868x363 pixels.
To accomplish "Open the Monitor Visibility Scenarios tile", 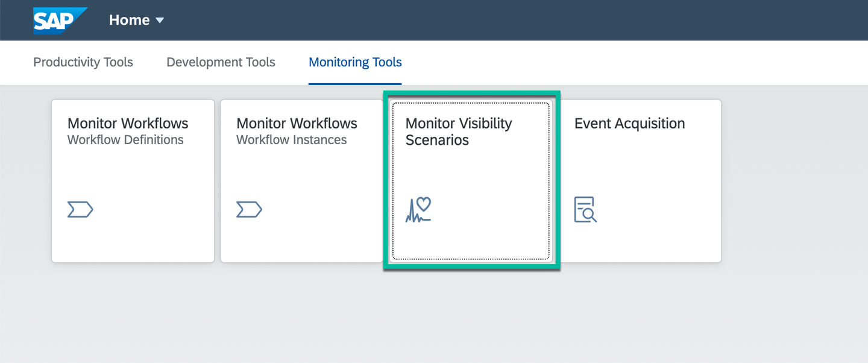I will [x=471, y=181].
